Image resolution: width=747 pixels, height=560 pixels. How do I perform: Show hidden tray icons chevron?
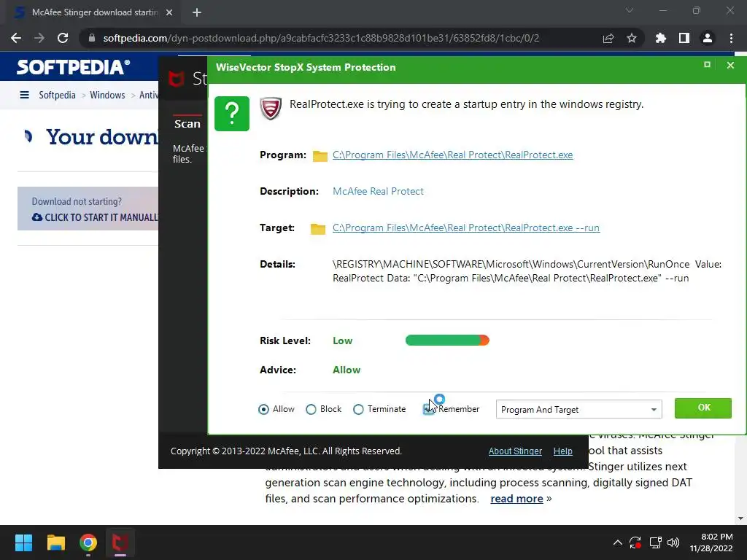(617, 542)
